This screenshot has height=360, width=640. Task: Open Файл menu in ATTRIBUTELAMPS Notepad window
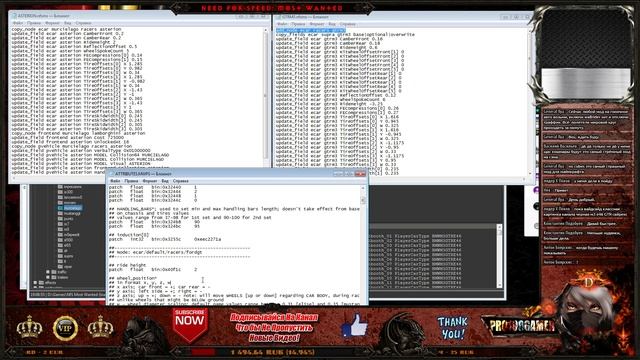pos(115,181)
